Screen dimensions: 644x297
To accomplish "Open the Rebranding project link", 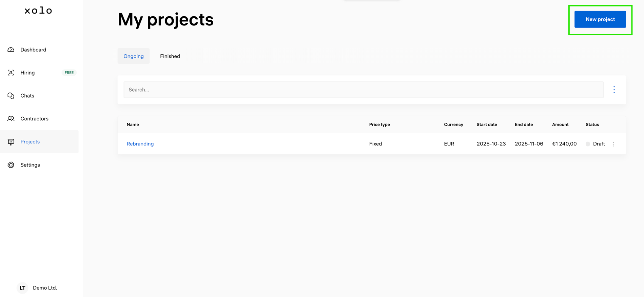I will [140, 144].
